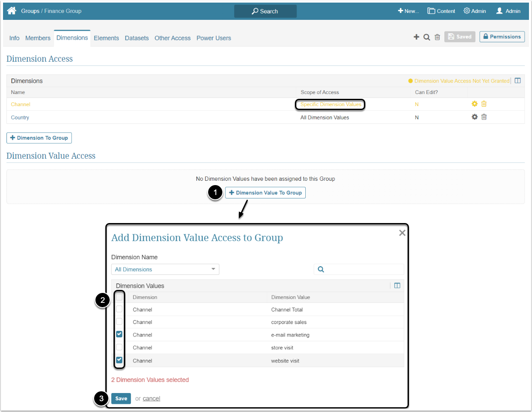Toggle the select-all header checkbox
The height and width of the screenshot is (412, 532).
coord(119,297)
